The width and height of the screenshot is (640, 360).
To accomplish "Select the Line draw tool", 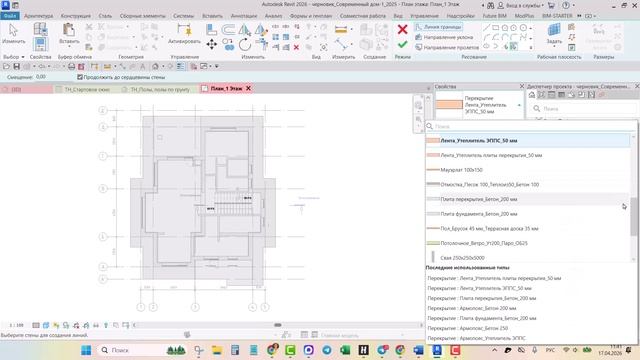I will click(x=486, y=28).
